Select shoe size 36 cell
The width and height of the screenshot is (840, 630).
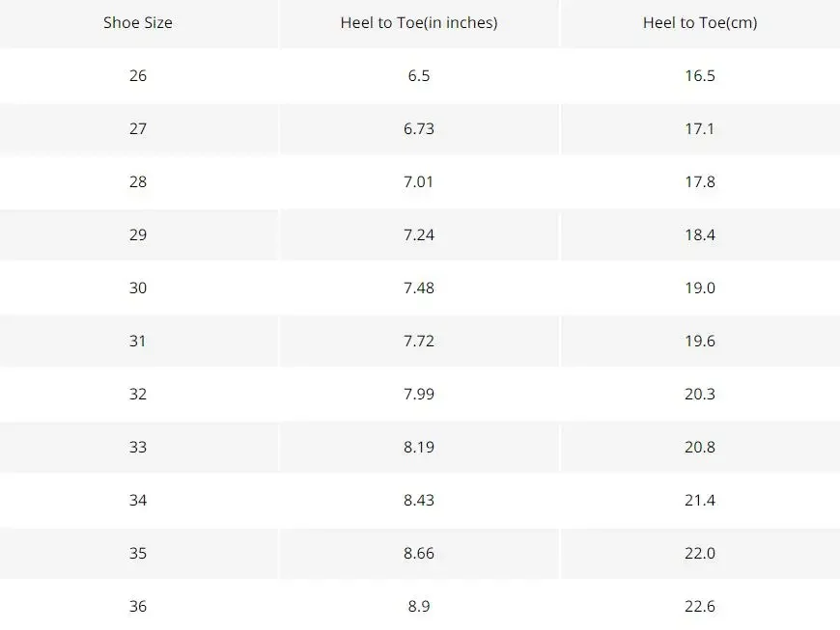[138, 607]
